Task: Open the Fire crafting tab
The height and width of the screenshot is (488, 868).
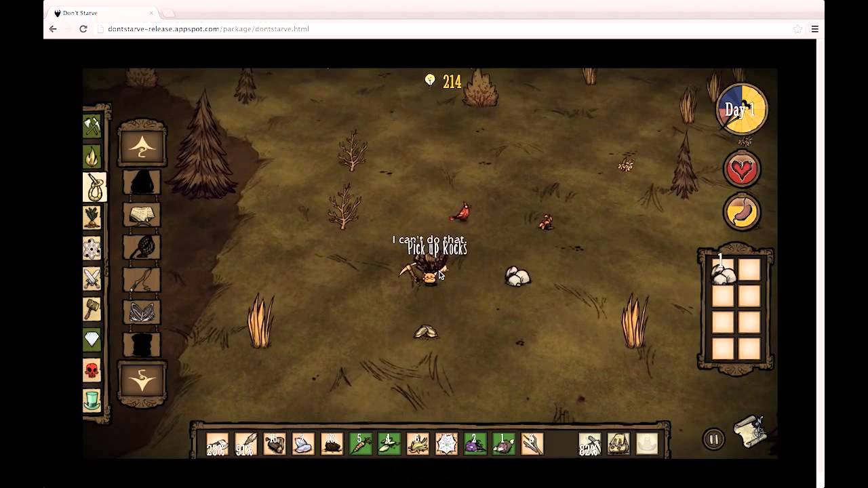Action: [92, 157]
